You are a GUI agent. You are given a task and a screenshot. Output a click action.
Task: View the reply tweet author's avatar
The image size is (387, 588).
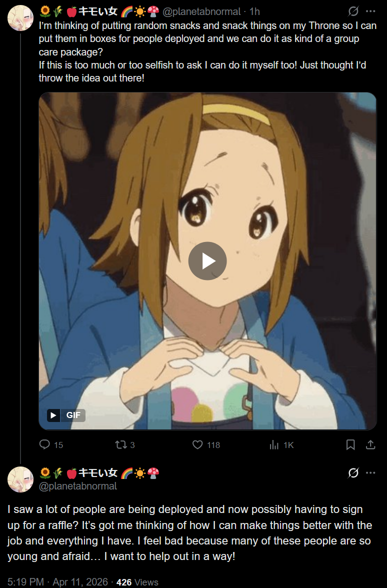point(20,479)
